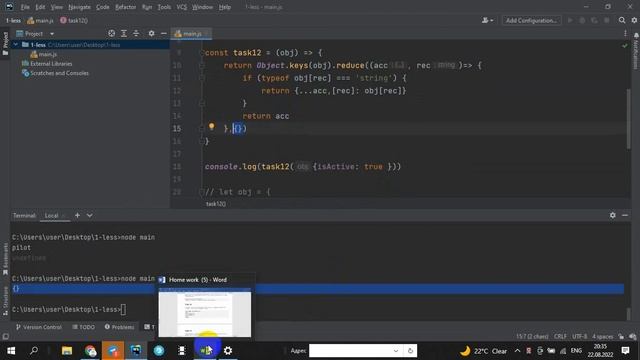
Task: Open File Explorer from the taskbar
Action: [67, 351]
